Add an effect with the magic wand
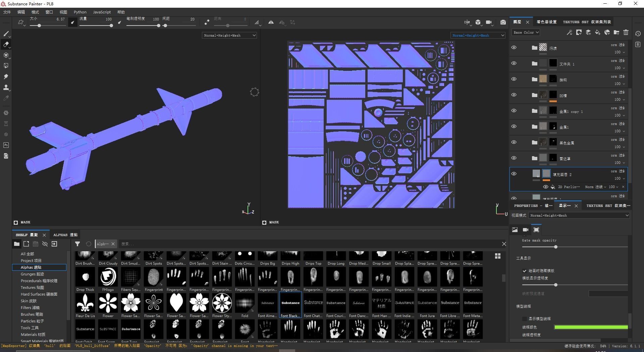The width and height of the screenshot is (644, 352). [x=569, y=32]
